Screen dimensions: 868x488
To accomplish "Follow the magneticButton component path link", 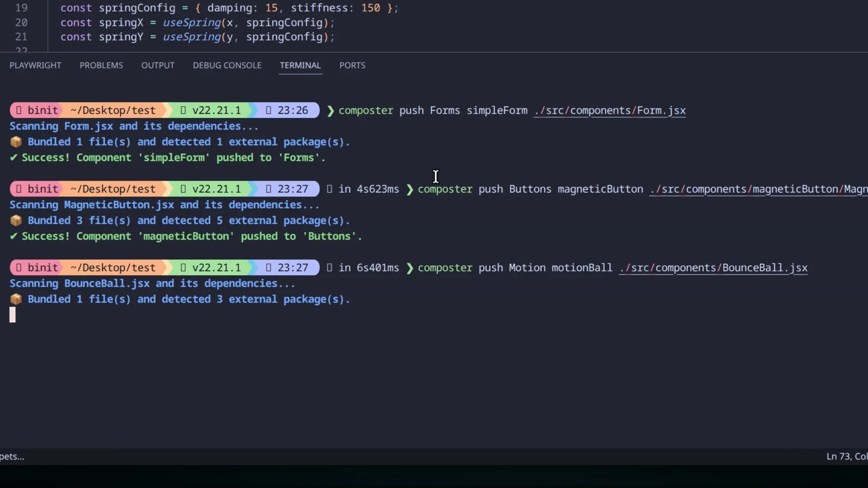I will coord(758,189).
